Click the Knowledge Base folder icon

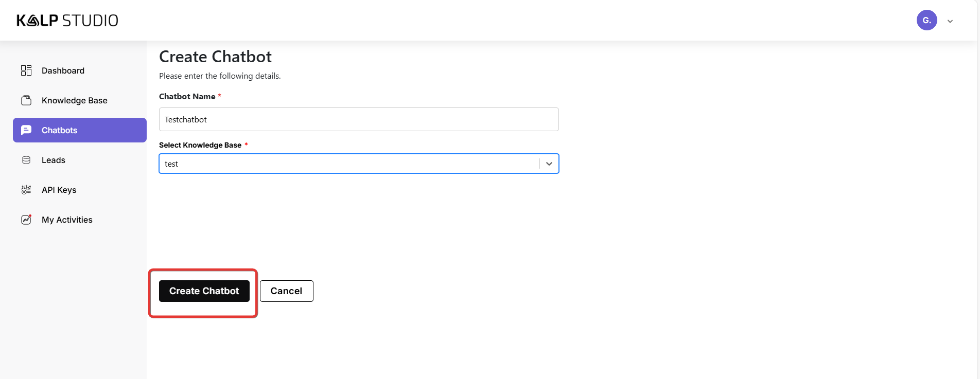coord(26,100)
